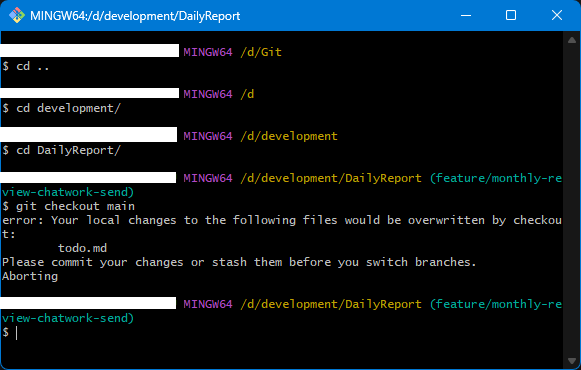581x370 pixels.
Task: Click the scrollbar up arrow
Action: [572, 40]
